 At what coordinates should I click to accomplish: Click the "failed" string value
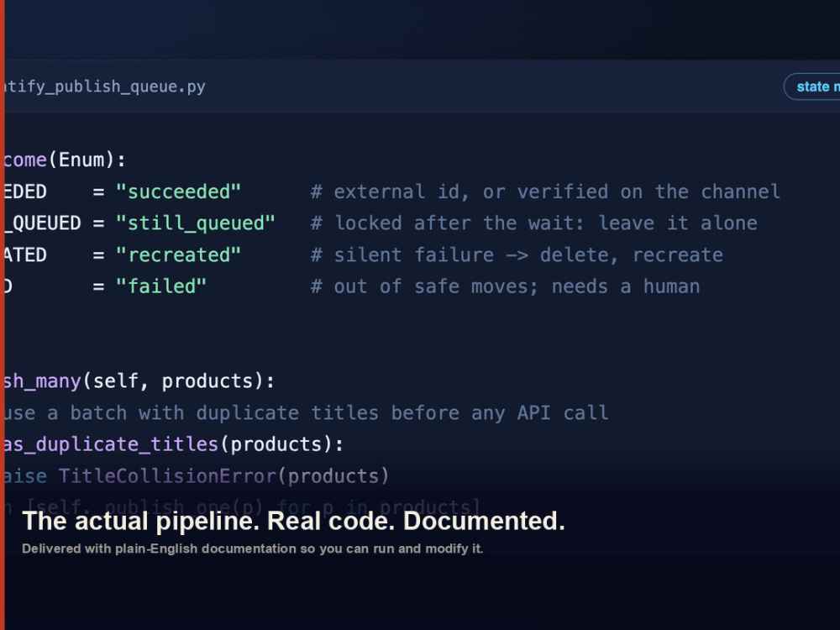coord(161,286)
